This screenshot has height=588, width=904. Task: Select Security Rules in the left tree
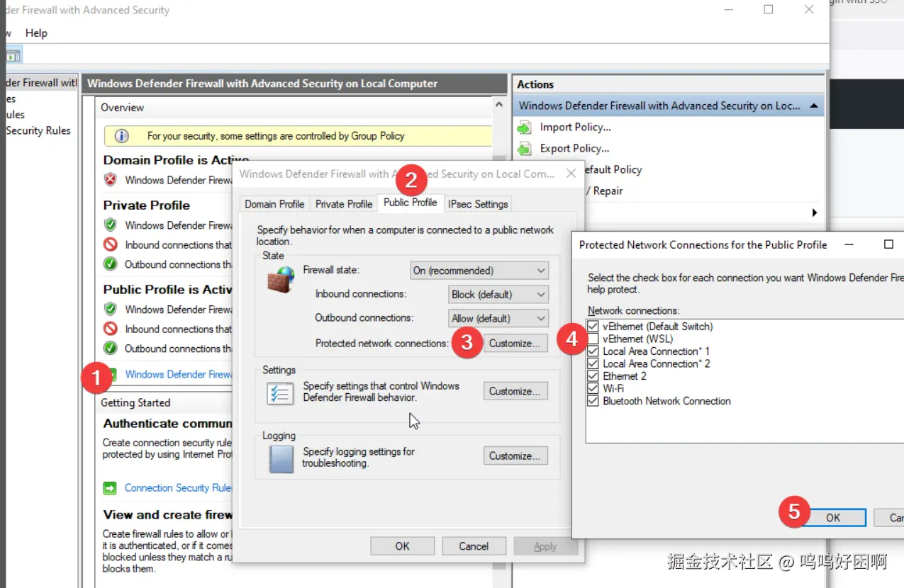click(x=38, y=130)
